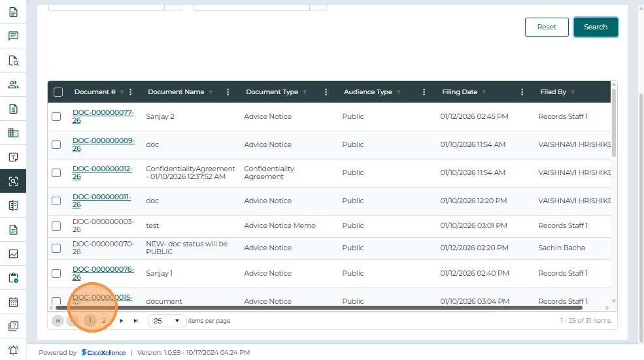The height and width of the screenshot is (360, 644).
Task: Check the box for DOC-000000077-26 row
Action: (57, 116)
